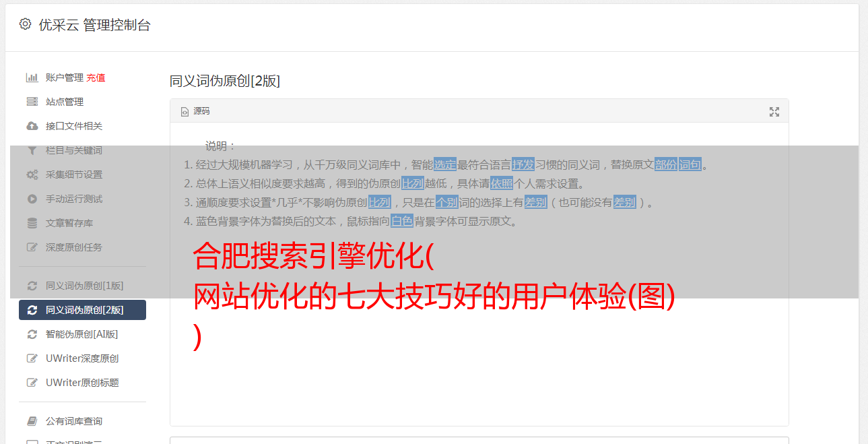Click the fullscreen expand icon in editor toolbar

click(x=774, y=112)
